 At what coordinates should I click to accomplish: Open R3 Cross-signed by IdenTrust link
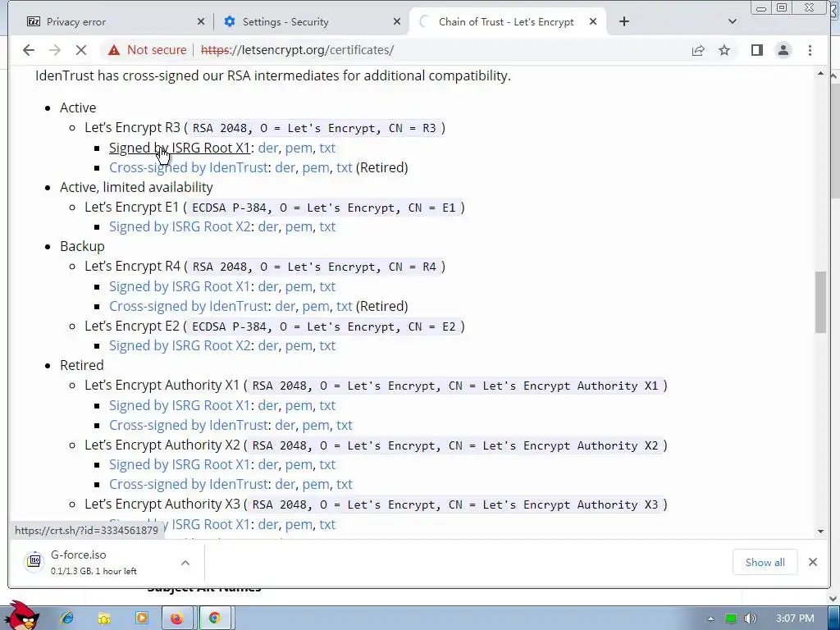point(188,167)
